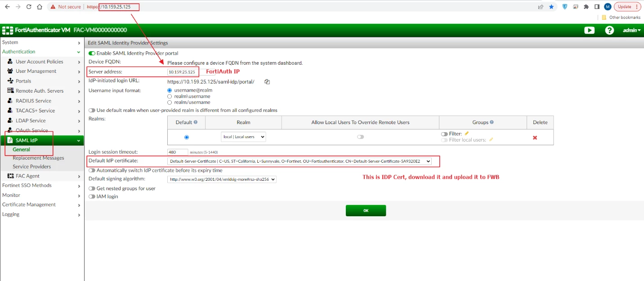Click the FortiAuthenticator logo icon
This screenshot has width=644, height=281.
pos(7,30)
